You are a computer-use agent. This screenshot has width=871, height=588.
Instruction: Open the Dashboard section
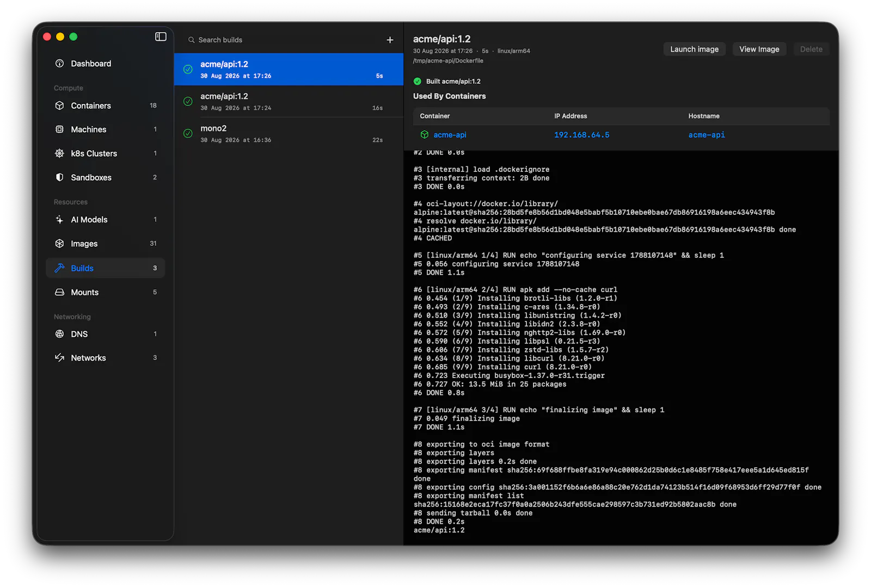[x=106, y=64]
